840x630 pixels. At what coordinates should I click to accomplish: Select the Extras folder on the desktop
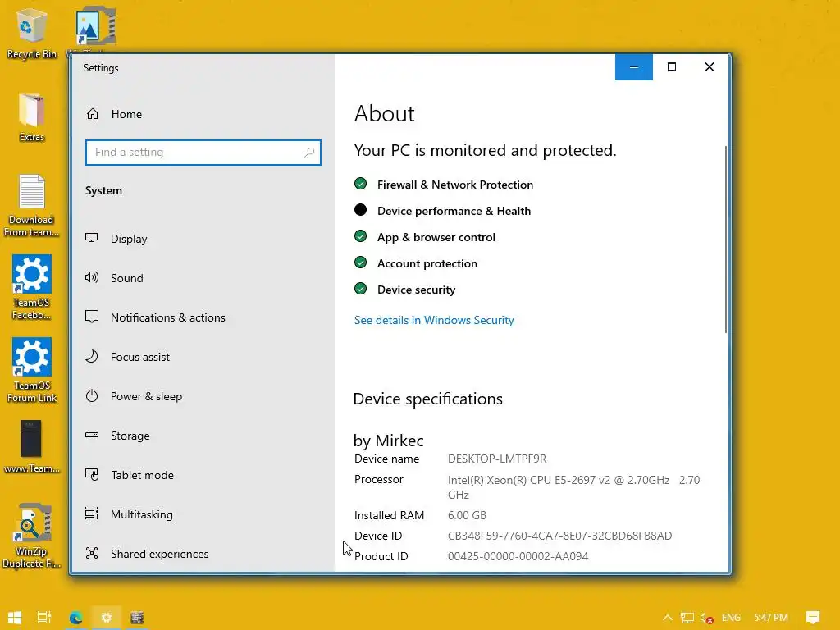click(x=31, y=116)
